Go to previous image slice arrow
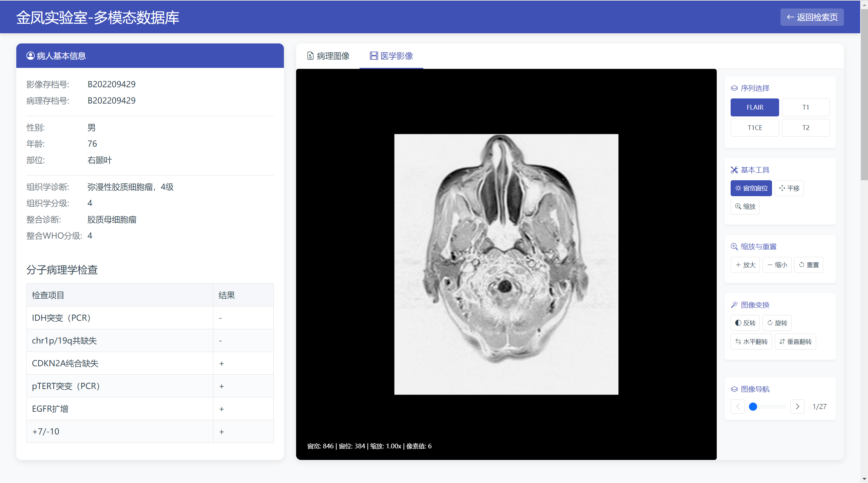Image resolution: width=868 pixels, height=483 pixels. (738, 407)
